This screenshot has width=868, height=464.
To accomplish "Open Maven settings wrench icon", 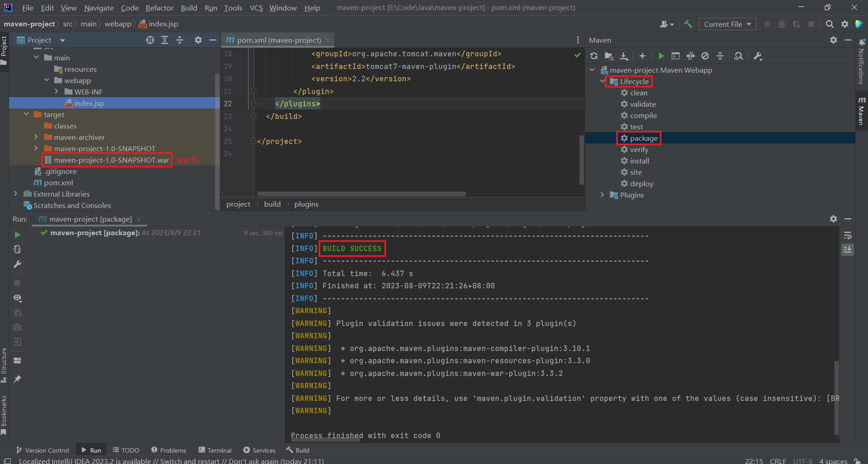I will (x=758, y=56).
